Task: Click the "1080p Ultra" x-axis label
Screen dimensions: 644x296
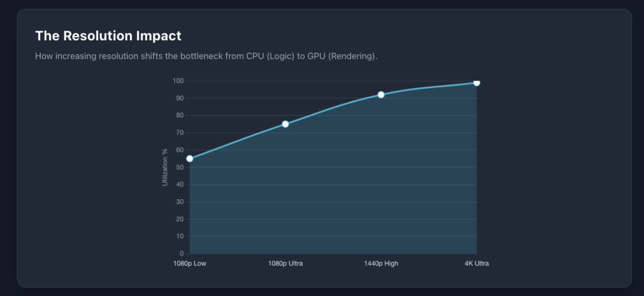Action: (x=286, y=263)
